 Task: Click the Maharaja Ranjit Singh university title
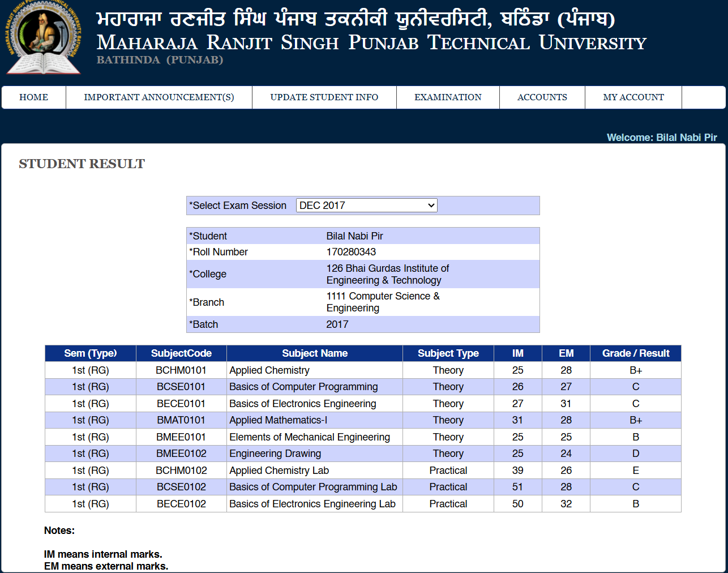(x=371, y=42)
